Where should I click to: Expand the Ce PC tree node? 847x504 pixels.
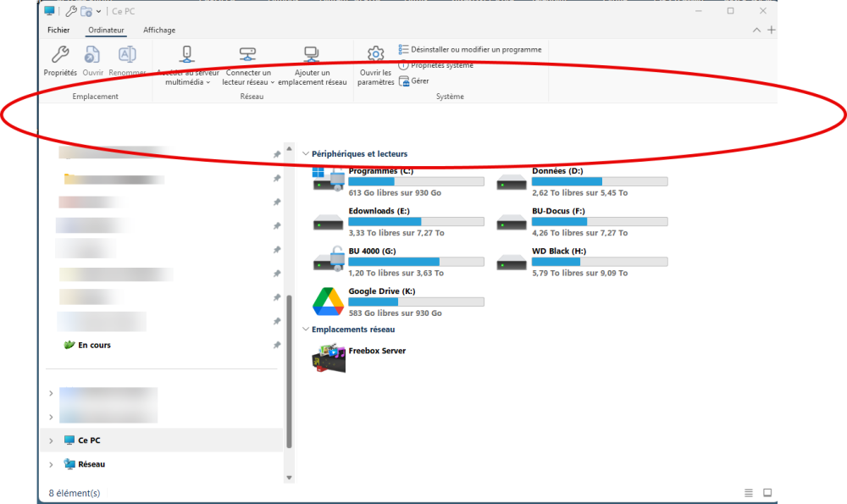(52, 440)
